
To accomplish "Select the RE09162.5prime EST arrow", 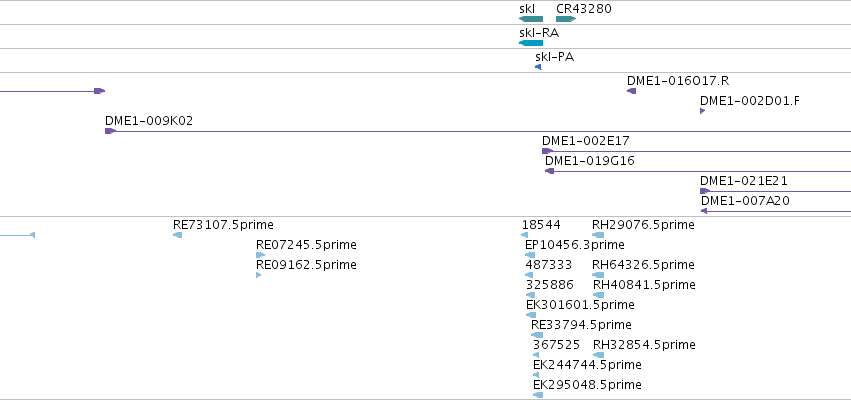I will (x=258, y=275).
